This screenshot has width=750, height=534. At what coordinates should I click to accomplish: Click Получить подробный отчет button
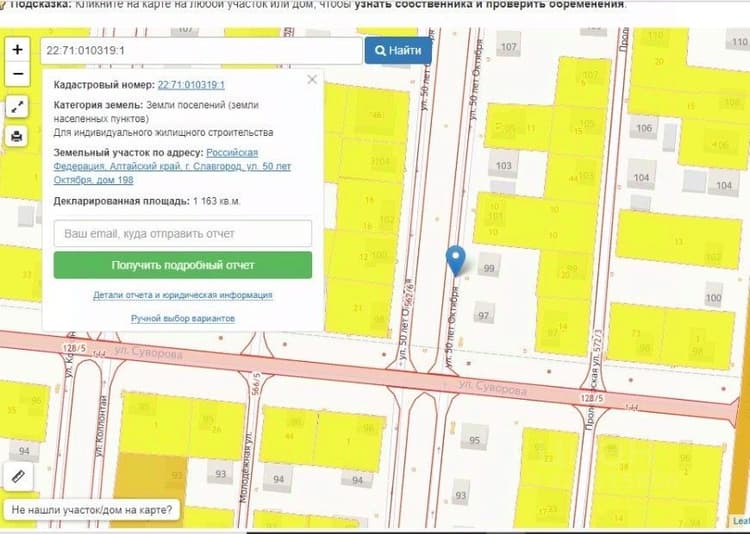(x=183, y=265)
